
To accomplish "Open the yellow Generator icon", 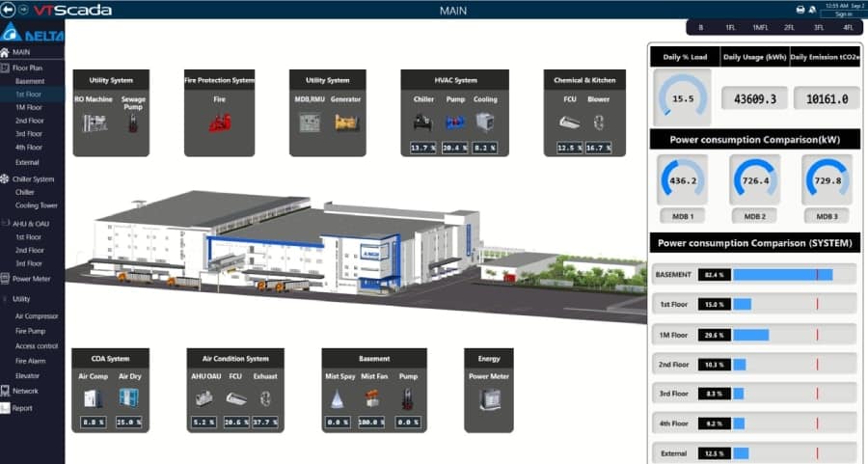I will 344,123.
